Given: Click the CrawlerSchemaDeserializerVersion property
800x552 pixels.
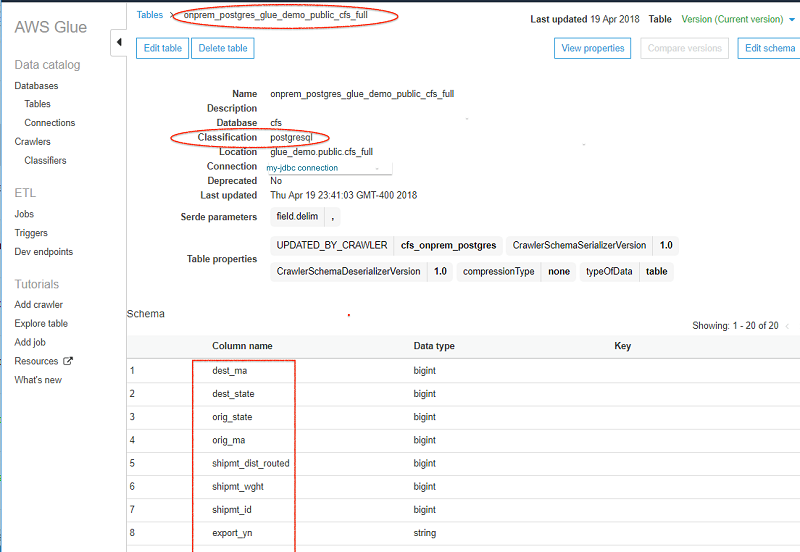Looking at the screenshot, I should click(x=348, y=271).
